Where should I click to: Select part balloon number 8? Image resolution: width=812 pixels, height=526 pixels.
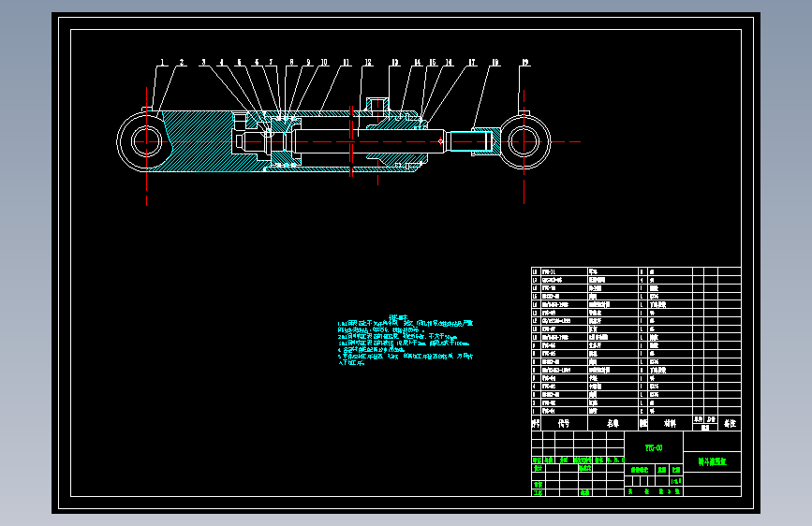pyautogui.click(x=291, y=63)
